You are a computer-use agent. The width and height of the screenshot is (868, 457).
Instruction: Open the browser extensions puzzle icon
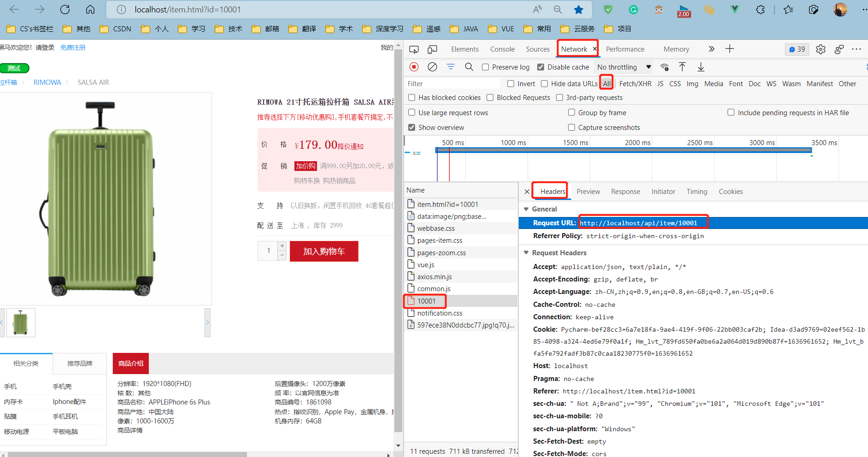pos(760,10)
